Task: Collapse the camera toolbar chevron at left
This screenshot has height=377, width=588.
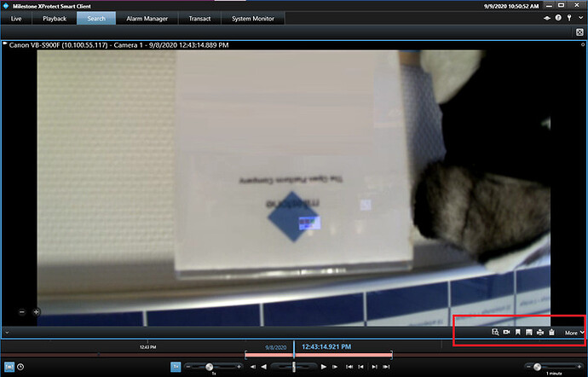Action: coord(7,333)
